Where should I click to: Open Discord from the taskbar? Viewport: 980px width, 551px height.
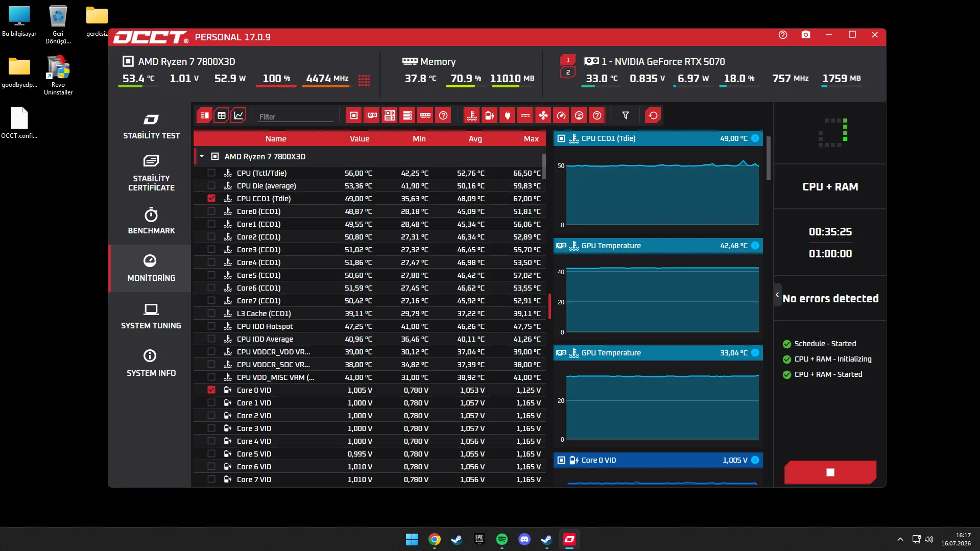524,539
